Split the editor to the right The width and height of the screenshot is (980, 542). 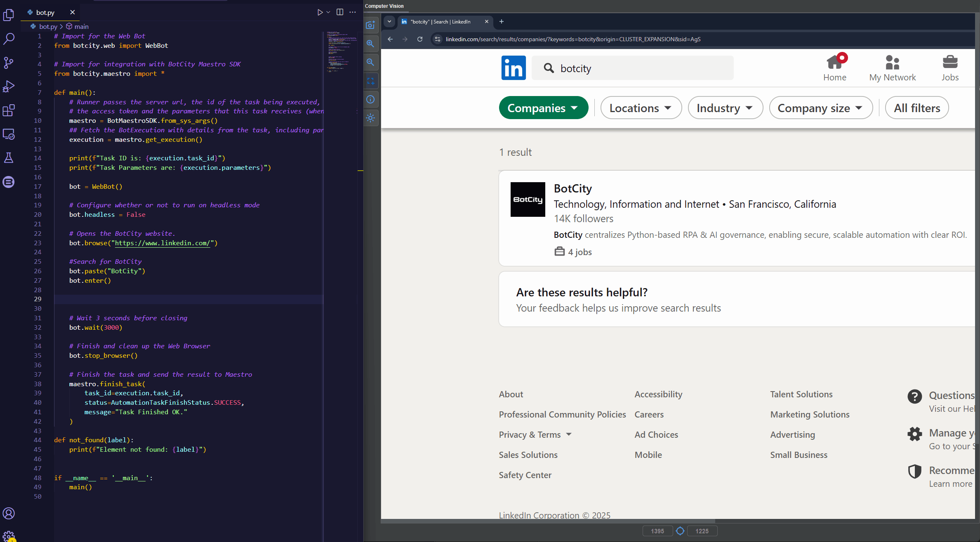point(340,12)
